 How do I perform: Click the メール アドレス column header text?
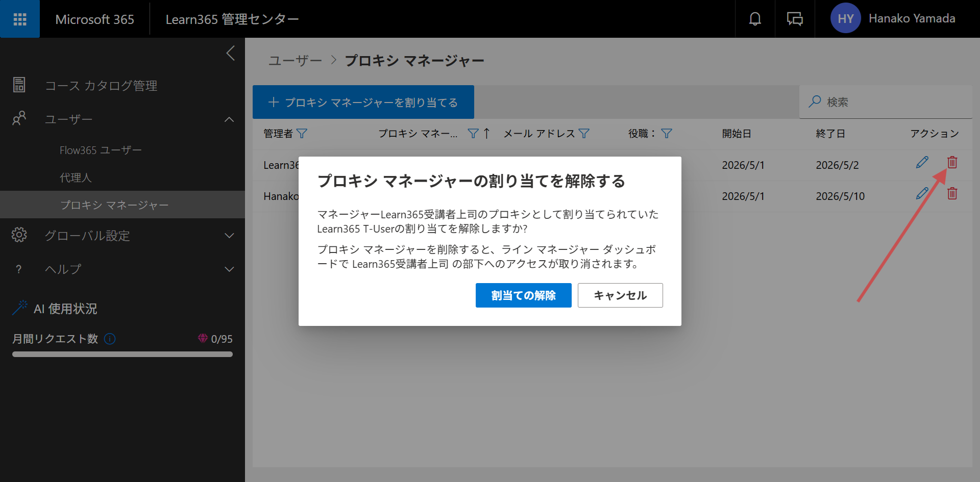point(540,134)
